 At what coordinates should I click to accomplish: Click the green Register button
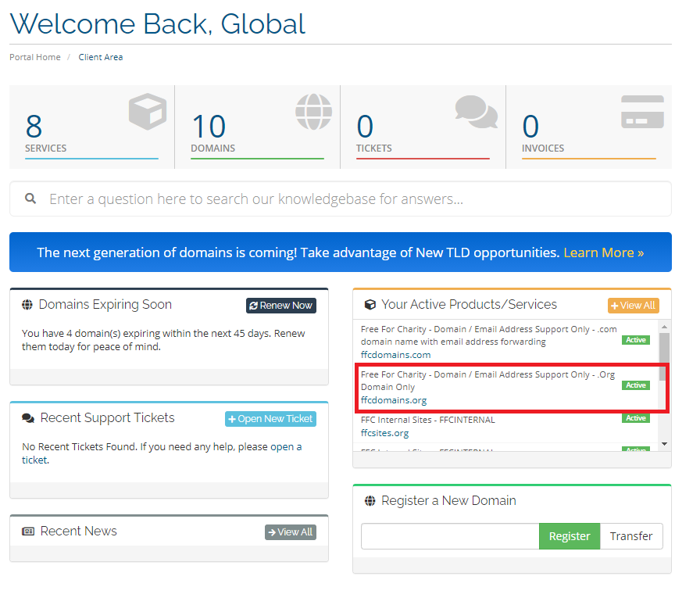tap(569, 536)
